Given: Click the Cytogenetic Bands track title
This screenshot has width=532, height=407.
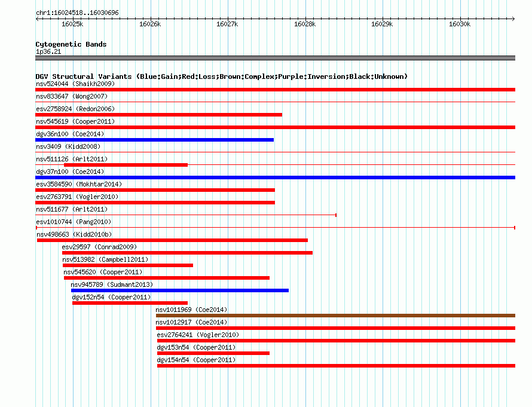Looking at the screenshot, I should (71, 44).
